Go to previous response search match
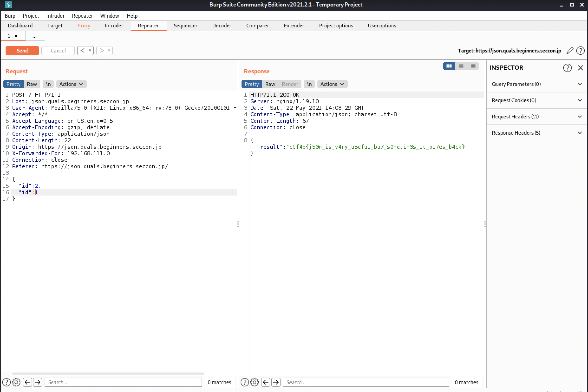The height and width of the screenshot is (392, 588). click(266, 382)
